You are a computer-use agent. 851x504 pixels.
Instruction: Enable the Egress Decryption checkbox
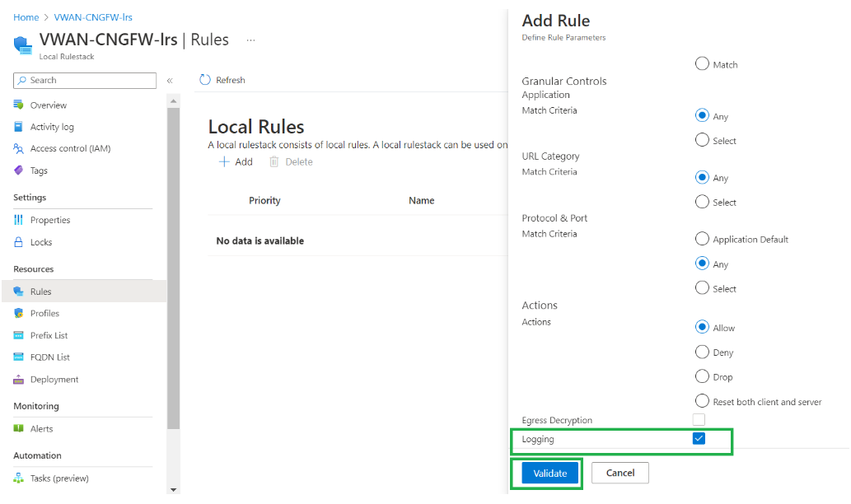coord(699,420)
